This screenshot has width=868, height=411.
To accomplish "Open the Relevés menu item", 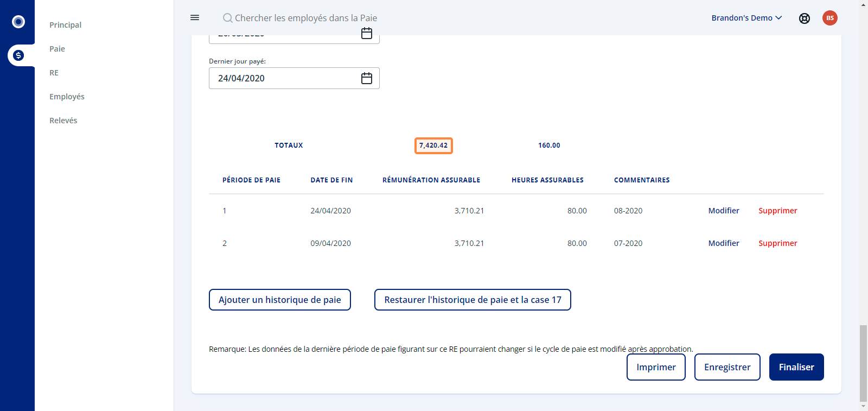I will 63,121.
